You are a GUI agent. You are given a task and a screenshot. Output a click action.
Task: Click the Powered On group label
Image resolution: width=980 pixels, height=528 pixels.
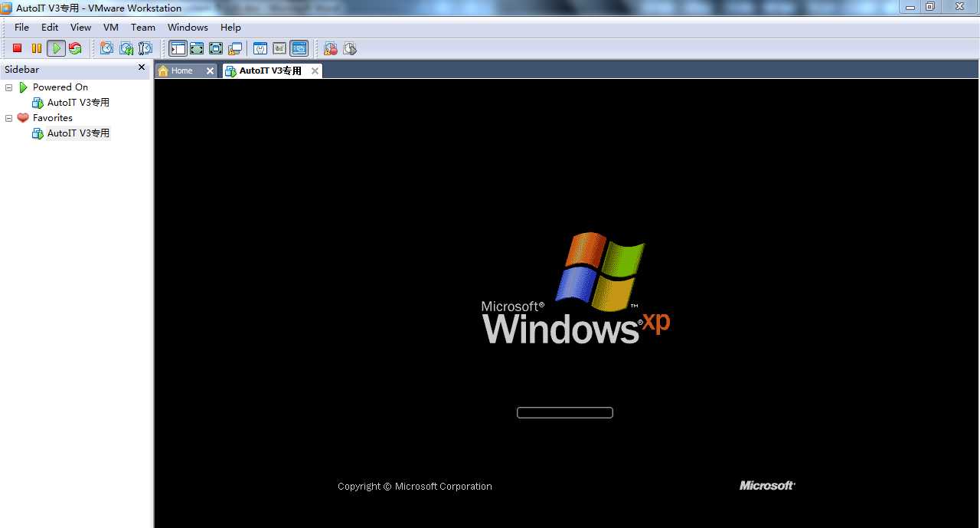60,87
